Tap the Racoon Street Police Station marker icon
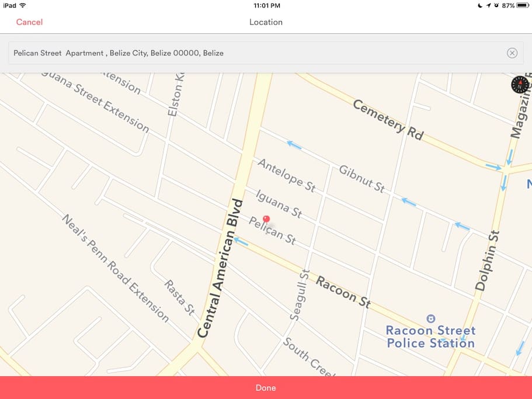This screenshot has height=399, width=532. pos(430,318)
